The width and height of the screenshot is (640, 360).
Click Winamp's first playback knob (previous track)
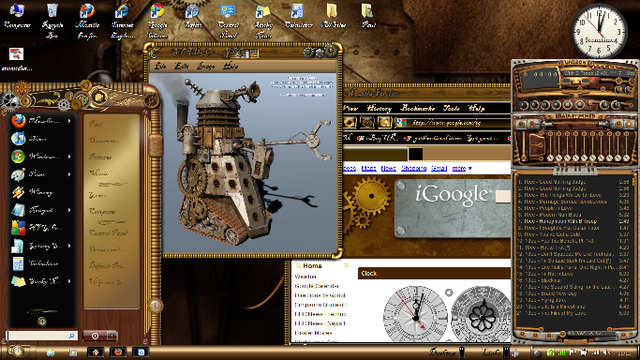(524, 105)
